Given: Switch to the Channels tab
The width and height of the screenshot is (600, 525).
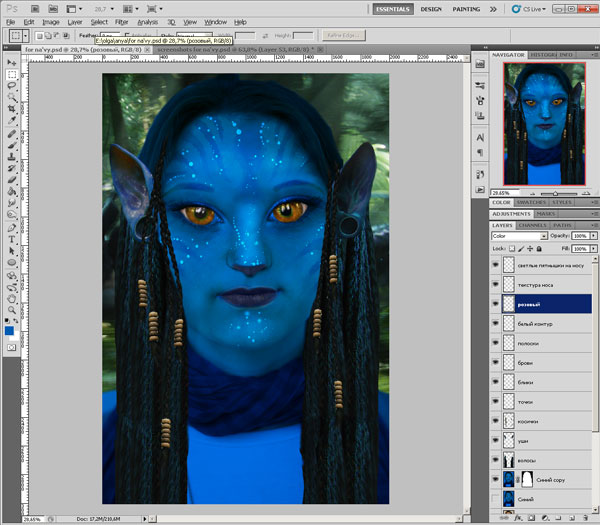Looking at the screenshot, I should click(532, 225).
